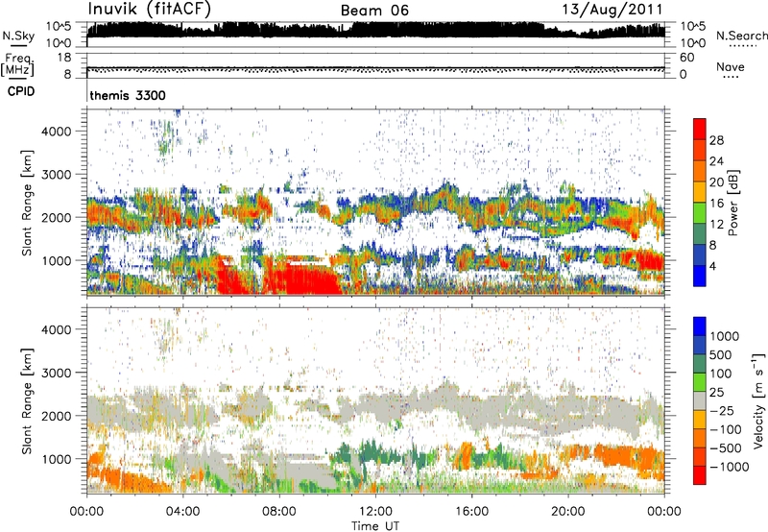This screenshot has height=532, width=768.
Task: Click the '12:00' time axis label
Action: point(375,512)
